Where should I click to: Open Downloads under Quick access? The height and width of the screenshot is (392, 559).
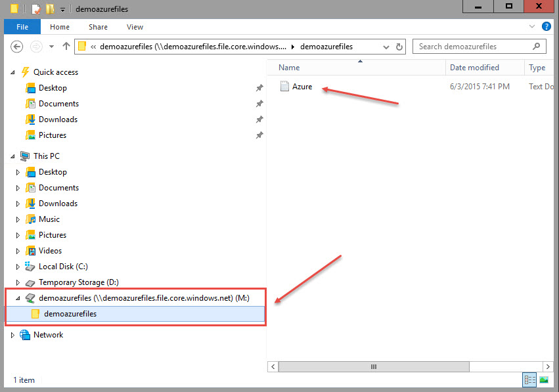pyautogui.click(x=58, y=120)
